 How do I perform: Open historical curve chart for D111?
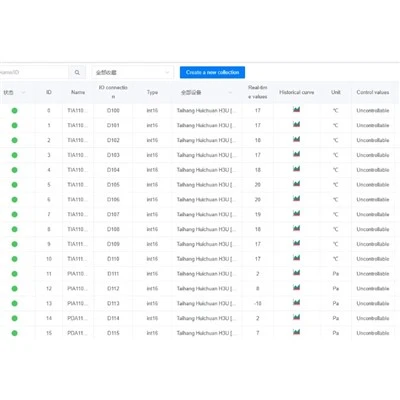tap(296, 272)
